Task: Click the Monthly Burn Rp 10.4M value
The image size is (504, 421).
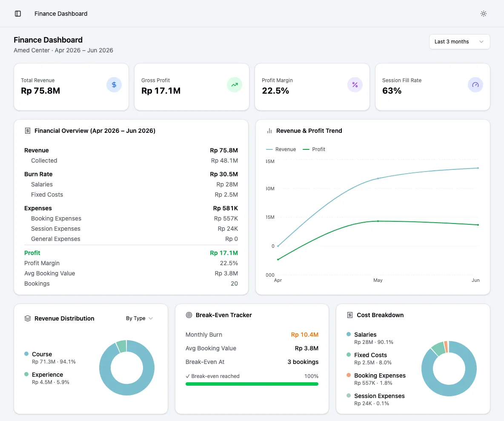Action: [305, 335]
